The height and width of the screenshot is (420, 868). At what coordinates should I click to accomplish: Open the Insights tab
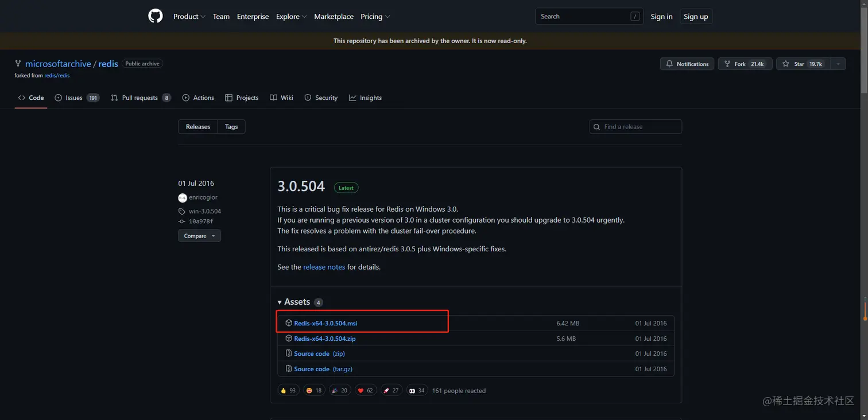point(365,98)
